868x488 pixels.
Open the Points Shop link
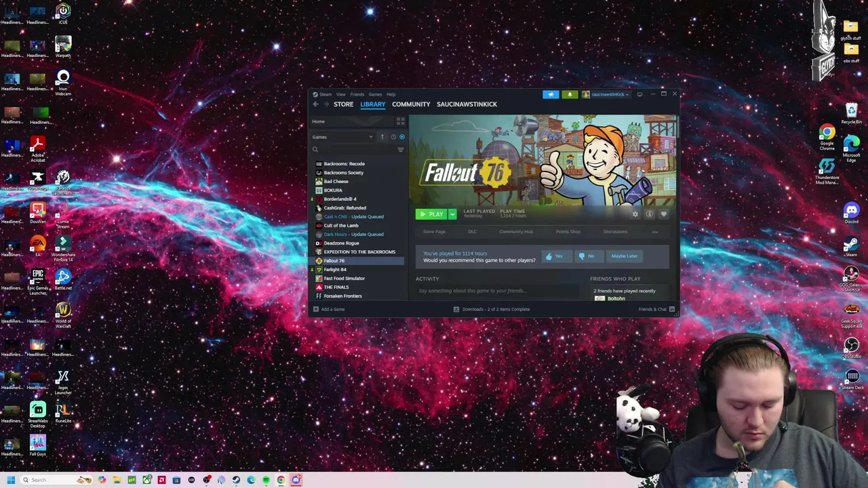(568, 232)
